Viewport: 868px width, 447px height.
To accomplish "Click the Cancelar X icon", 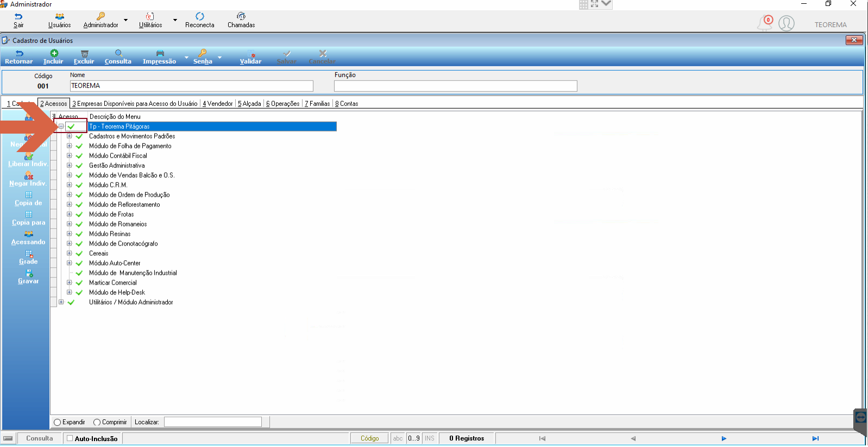I will 323,53.
